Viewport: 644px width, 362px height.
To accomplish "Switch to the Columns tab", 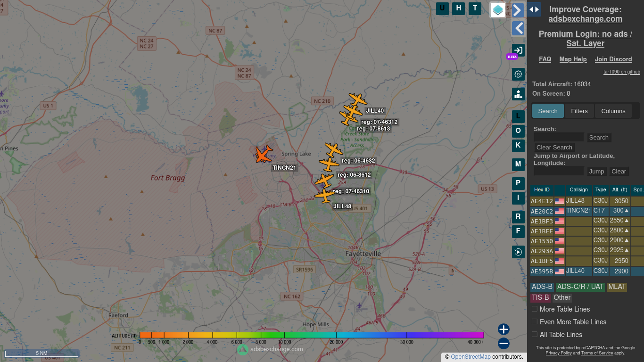I will click(x=613, y=111).
